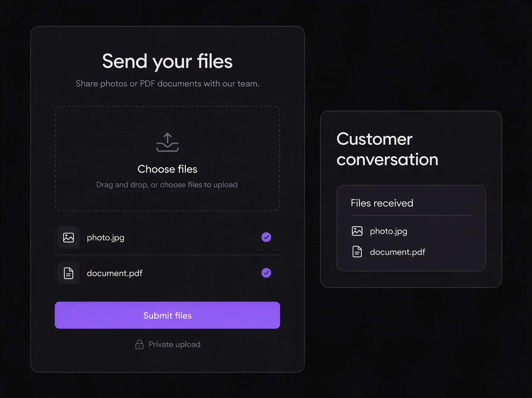Click the "Choose files" label in the drop zone
Viewport: 532px width, 398px height.
point(167,169)
